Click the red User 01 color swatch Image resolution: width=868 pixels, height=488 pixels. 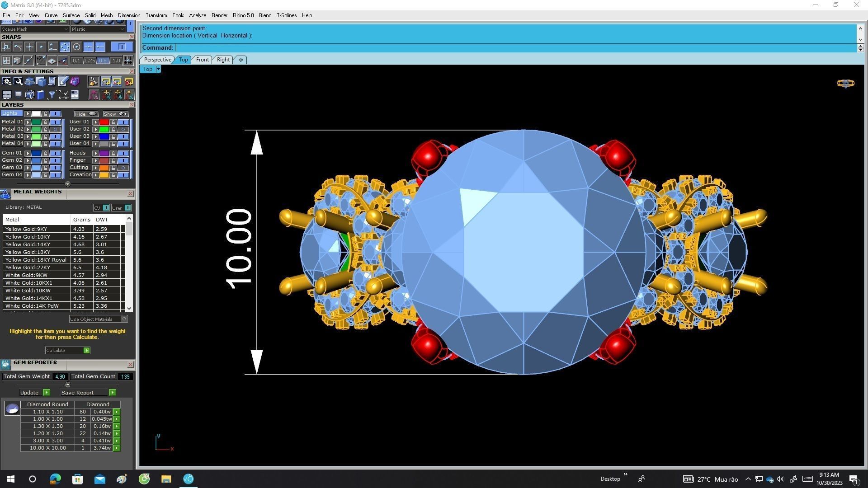pos(104,122)
